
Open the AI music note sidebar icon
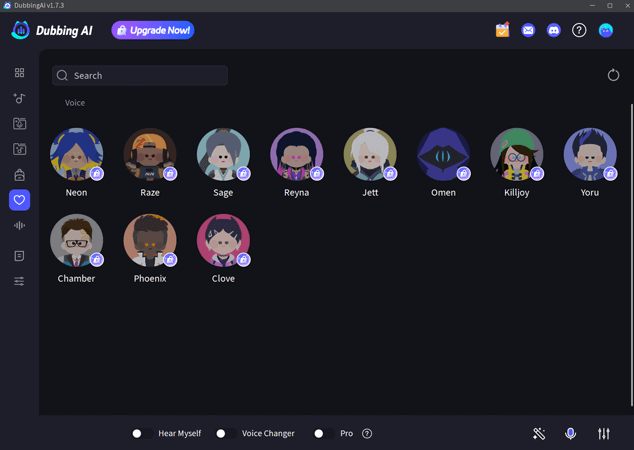[x=19, y=98]
